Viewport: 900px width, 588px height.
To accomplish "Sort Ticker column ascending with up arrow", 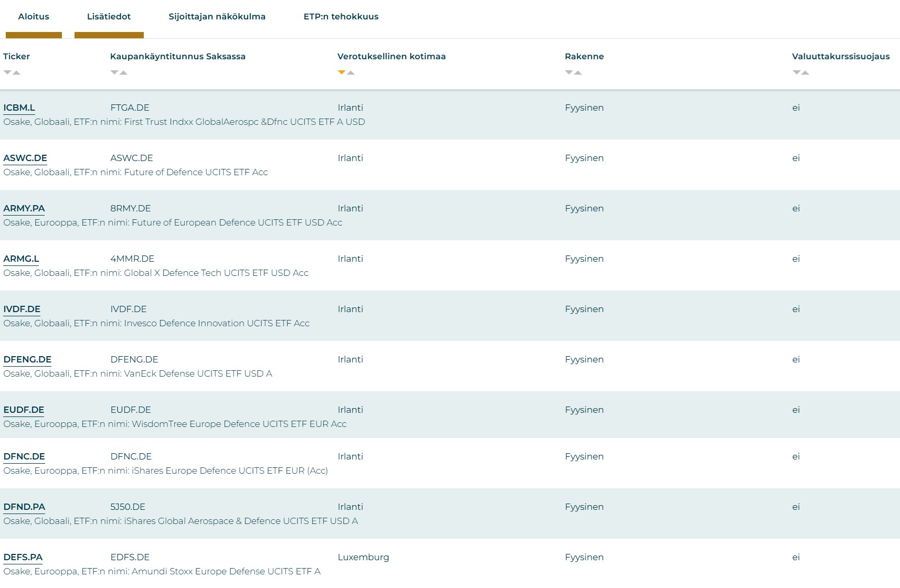I will coord(17,72).
